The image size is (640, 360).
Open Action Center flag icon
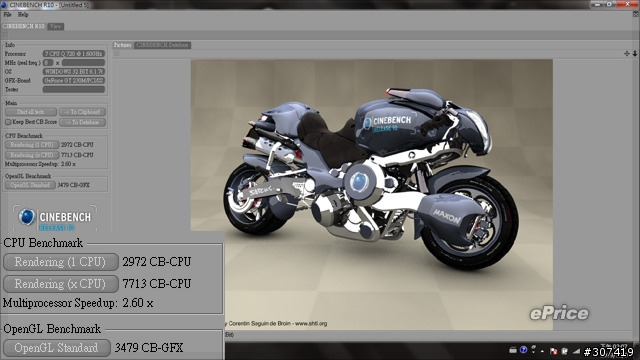(554, 351)
